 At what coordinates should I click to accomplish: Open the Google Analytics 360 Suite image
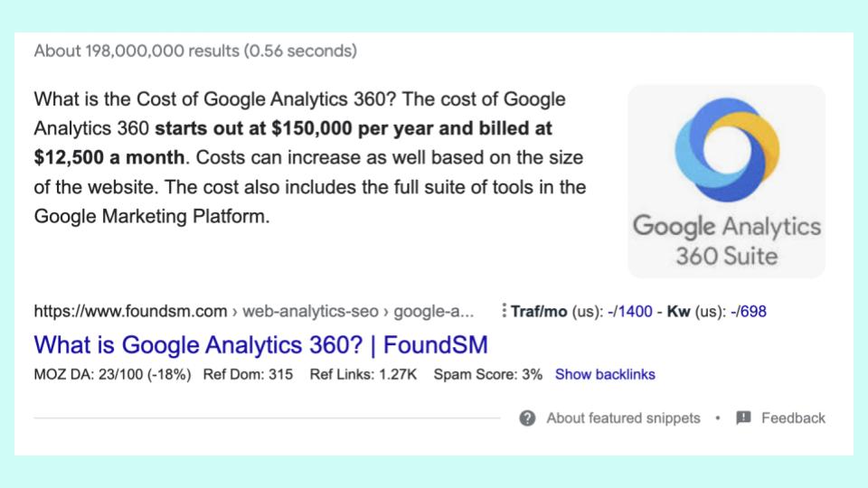click(726, 182)
